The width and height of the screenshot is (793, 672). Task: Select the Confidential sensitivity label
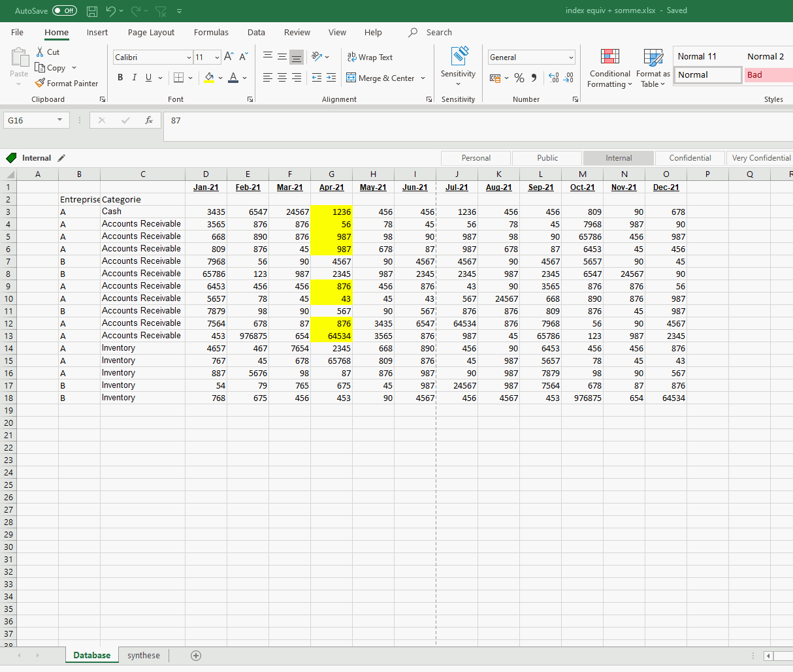pos(690,158)
